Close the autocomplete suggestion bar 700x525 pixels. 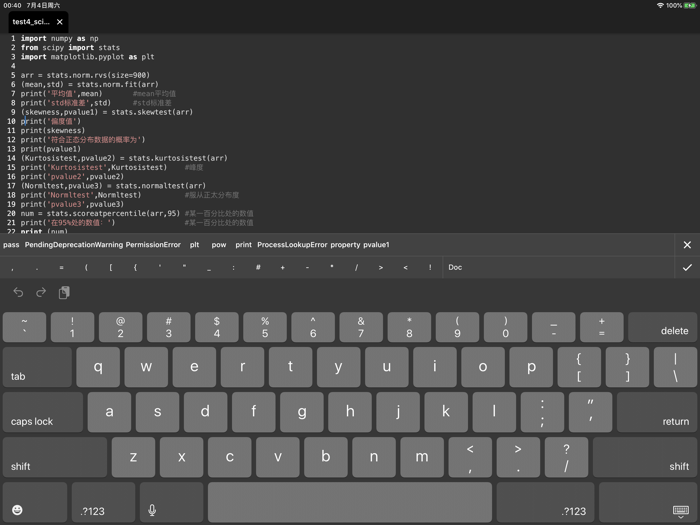pos(687,245)
